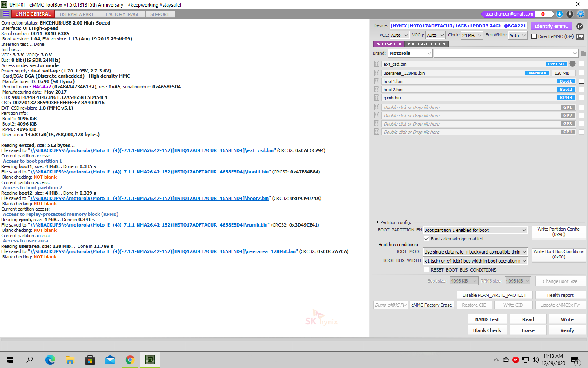The image size is (588, 368).
Task: Open VCCq voltage dropdown
Action: tap(435, 35)
